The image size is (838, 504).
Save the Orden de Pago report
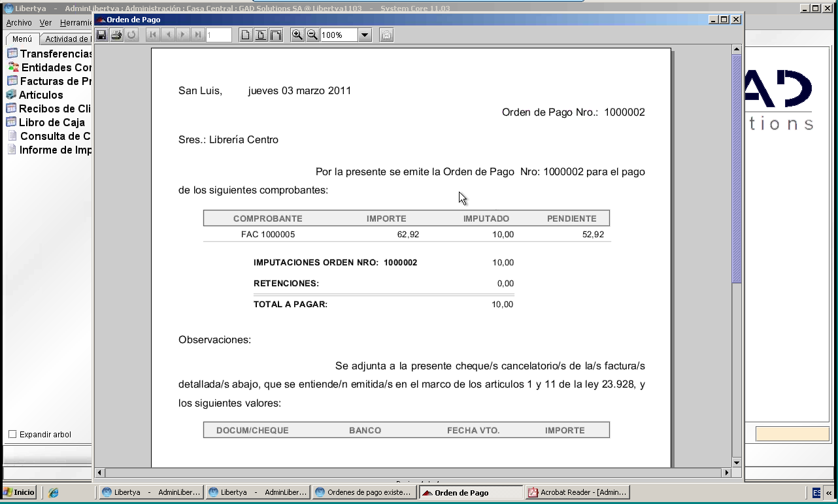[x=101, y=35]
